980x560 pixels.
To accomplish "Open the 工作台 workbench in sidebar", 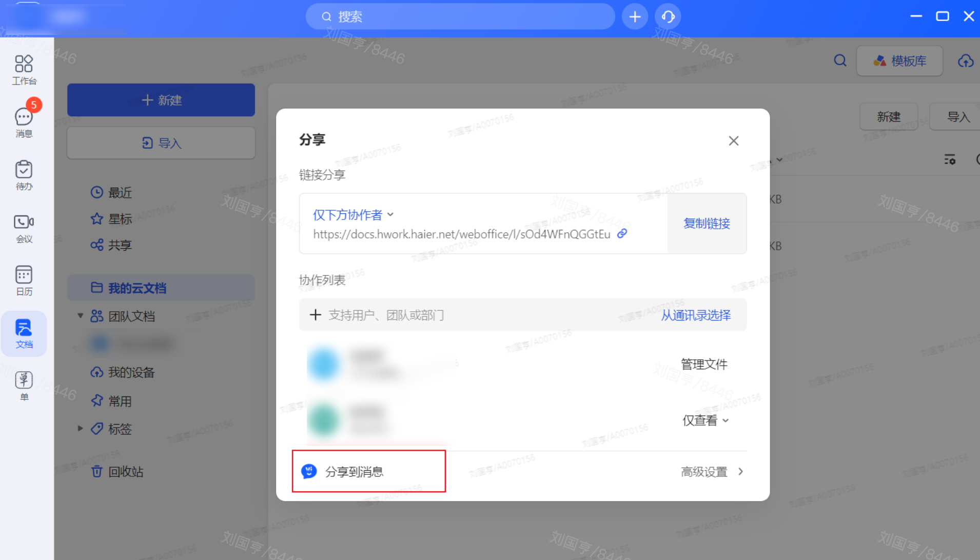I will (x=24, y=70).
